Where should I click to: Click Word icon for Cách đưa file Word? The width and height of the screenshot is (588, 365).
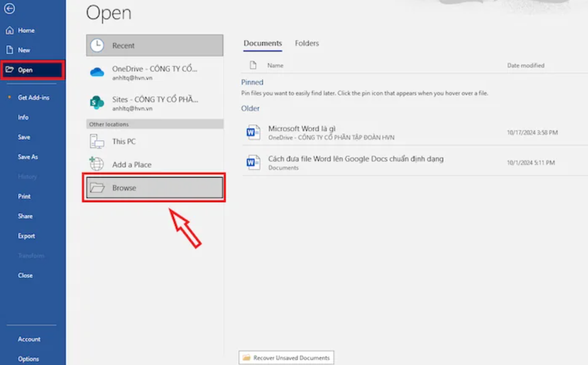(253, 163)
